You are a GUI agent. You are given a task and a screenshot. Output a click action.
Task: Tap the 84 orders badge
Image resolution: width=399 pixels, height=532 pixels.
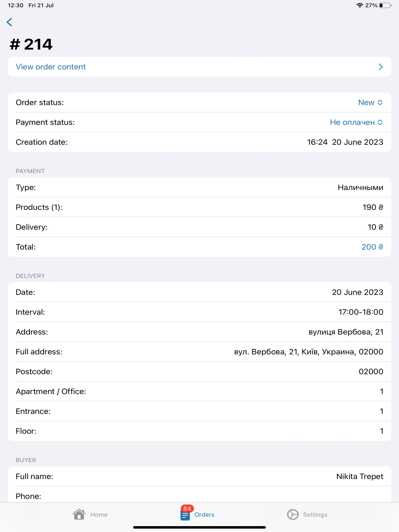[187, 508]
